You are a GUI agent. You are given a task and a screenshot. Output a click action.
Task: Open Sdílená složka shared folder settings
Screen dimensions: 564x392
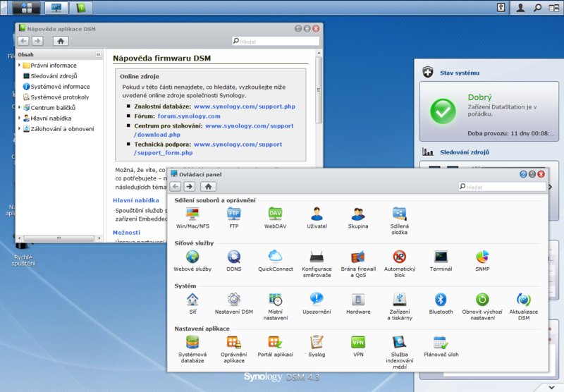pyautogui.click(x=399, y=220)
